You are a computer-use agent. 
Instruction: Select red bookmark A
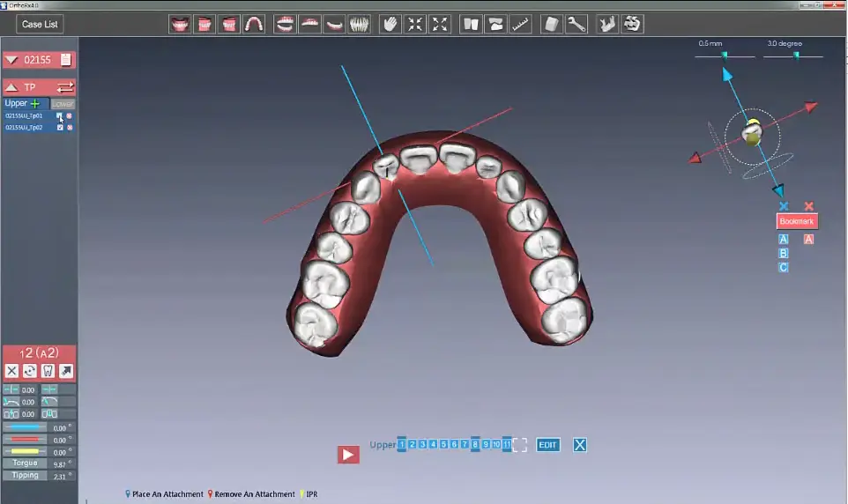(x=808, y=239)
